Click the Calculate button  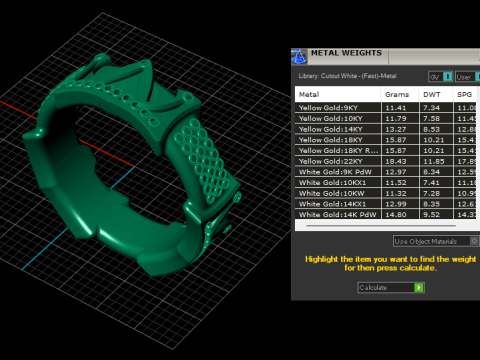[391, 287]
